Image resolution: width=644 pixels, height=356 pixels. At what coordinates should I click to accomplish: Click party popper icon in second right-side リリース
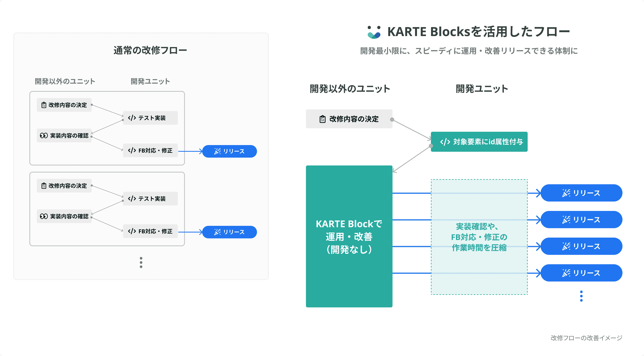[x=566, y=220]
